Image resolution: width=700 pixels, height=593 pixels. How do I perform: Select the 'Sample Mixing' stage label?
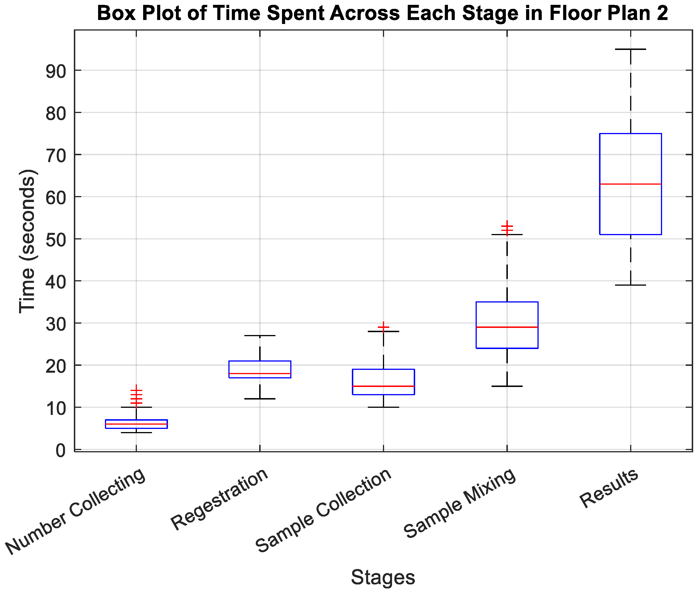pos(460,503)
